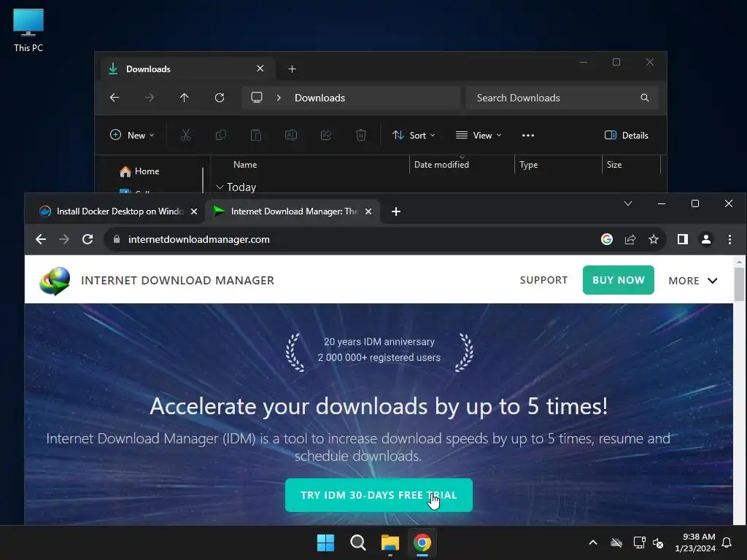Open See more options in File Explorer
This screenshot has height=560, width=747.
tap(528, 135)
